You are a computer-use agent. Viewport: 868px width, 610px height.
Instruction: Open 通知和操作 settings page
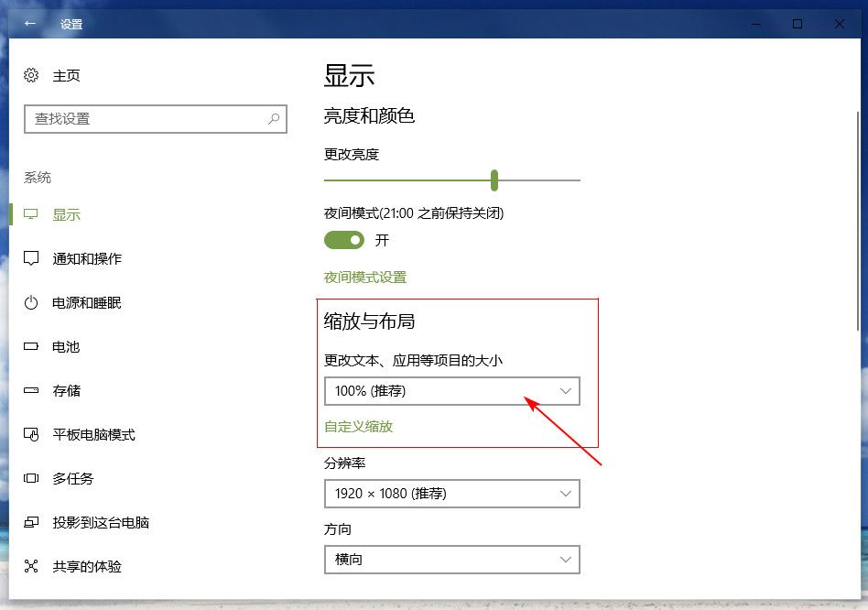87,258
